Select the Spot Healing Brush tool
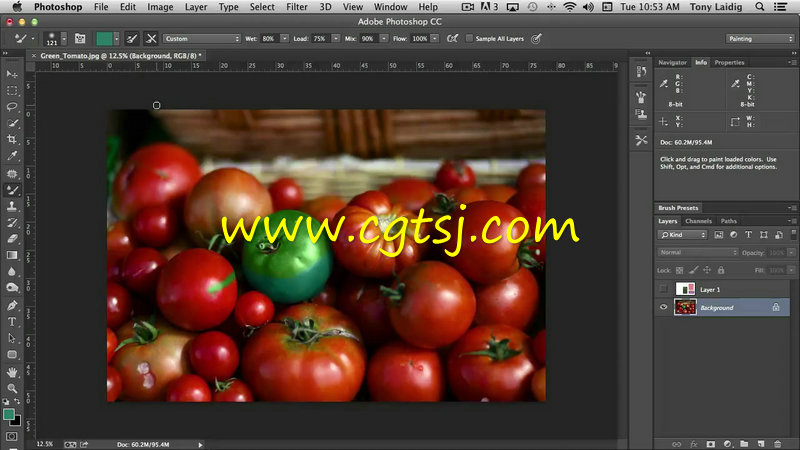Image resolution: width=800 pixels, height=450 pixels. (12, 173)
